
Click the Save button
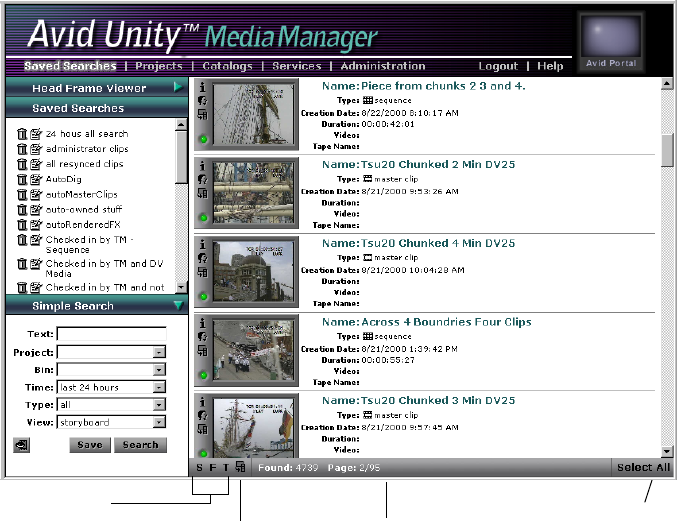90,445
